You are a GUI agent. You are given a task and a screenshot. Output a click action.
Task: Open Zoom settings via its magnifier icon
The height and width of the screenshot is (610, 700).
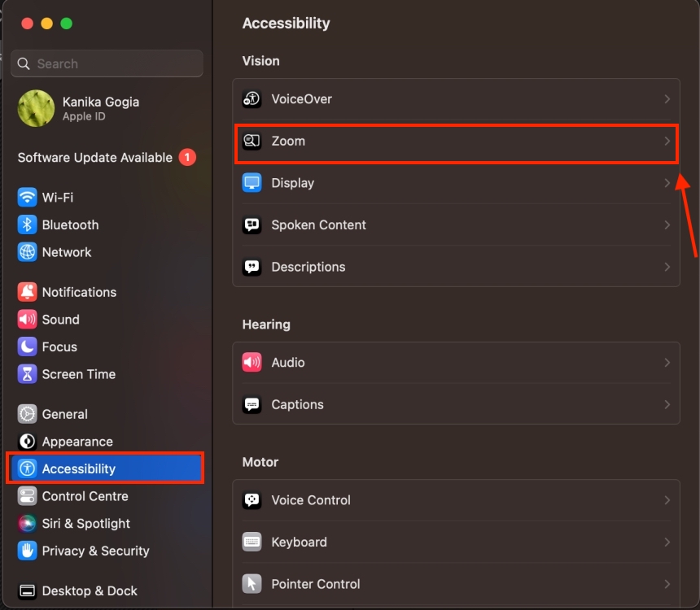[x=250, y=141]
